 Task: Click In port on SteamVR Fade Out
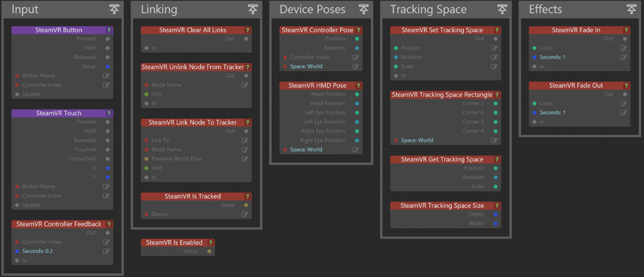click(x=535, y=122)
